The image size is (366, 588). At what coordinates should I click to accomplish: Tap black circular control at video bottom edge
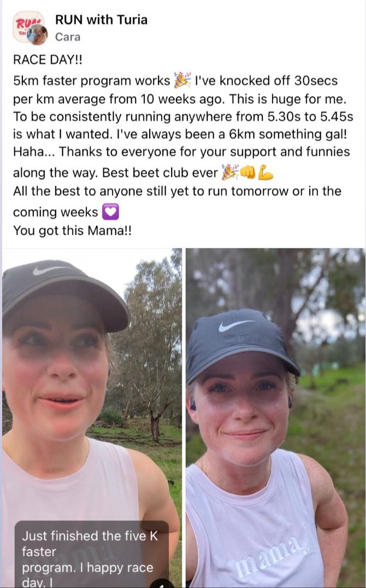pos(162,584)
